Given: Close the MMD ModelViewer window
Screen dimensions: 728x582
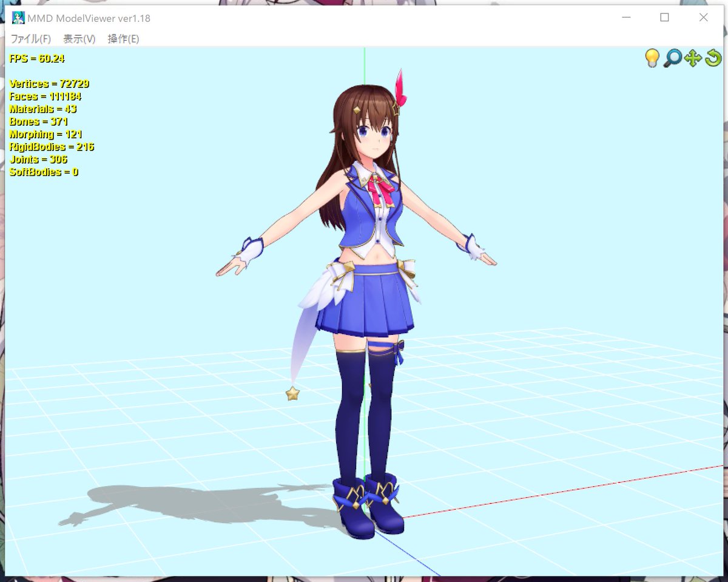Looking at the screenshot, I should 704,18.
